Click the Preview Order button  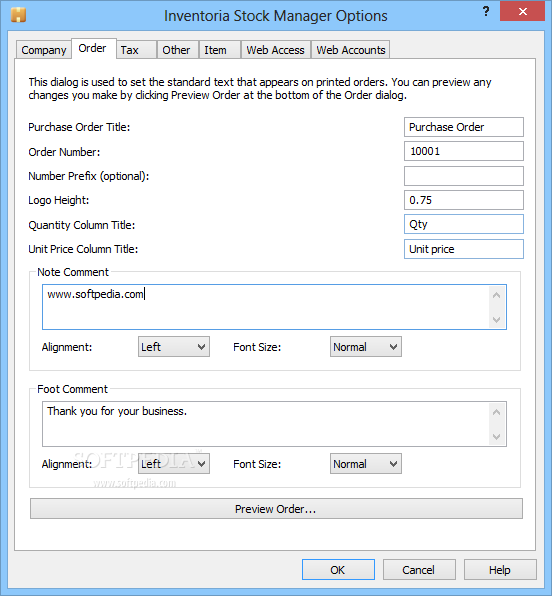tap(276, 509)
